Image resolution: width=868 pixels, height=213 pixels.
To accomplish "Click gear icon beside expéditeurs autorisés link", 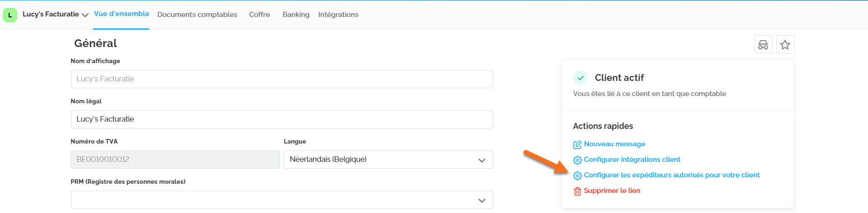I will pos(577,176).
